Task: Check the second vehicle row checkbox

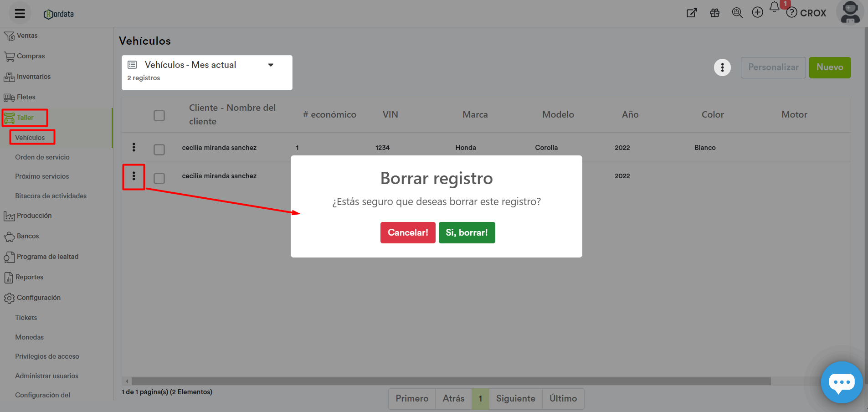Action: 159,178
